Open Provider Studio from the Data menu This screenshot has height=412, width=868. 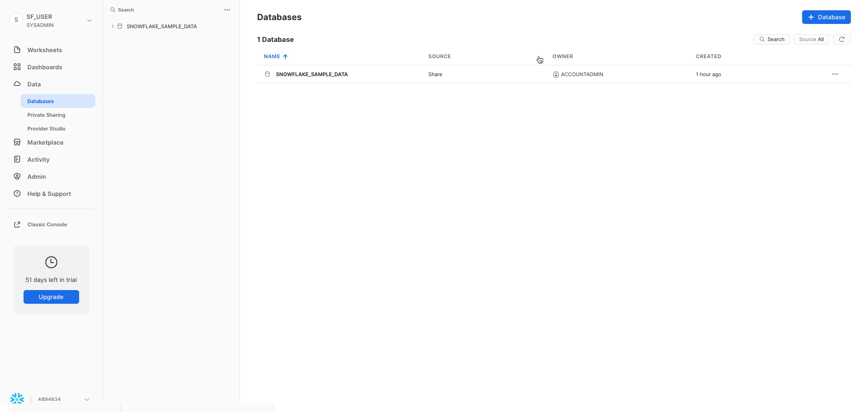(46, 128)
